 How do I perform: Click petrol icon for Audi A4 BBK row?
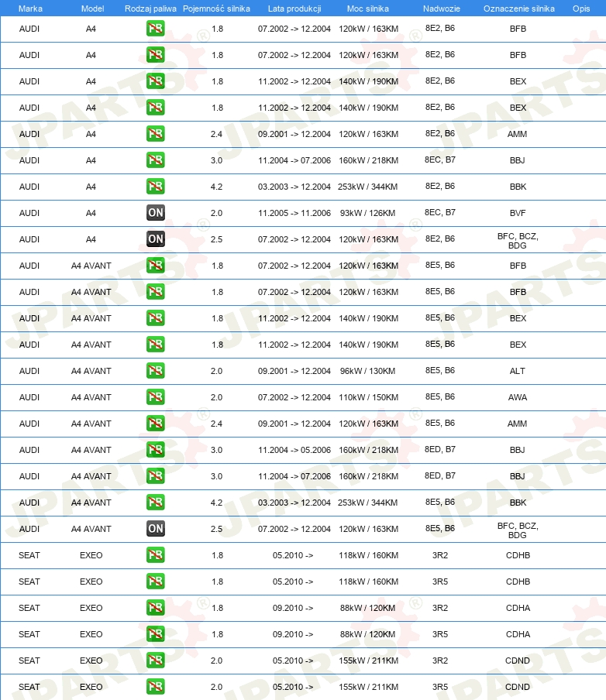[x=156, y=186]
